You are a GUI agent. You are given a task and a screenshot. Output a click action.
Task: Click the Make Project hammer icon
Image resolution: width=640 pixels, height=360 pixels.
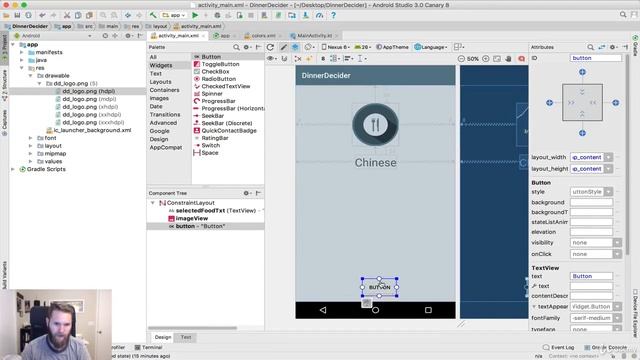(x=153, y=15)
